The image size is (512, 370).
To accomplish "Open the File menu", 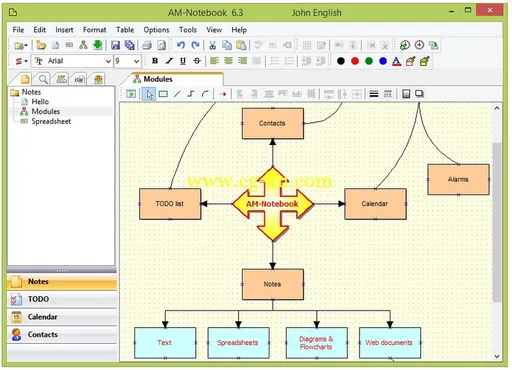I will (x=18, y=30).
